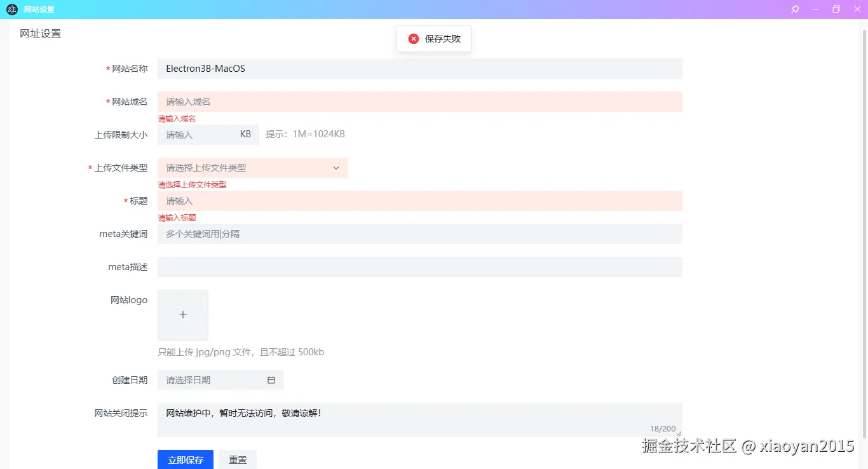Click the 保存失败 notification toast

click(434, 38)
